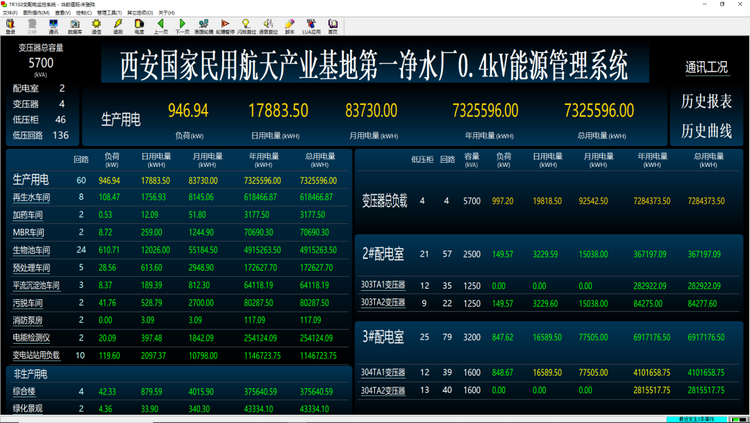Open the 管理工具(T) menu
The height and width of the screenshot is (423, 750).
click(109, 12)
